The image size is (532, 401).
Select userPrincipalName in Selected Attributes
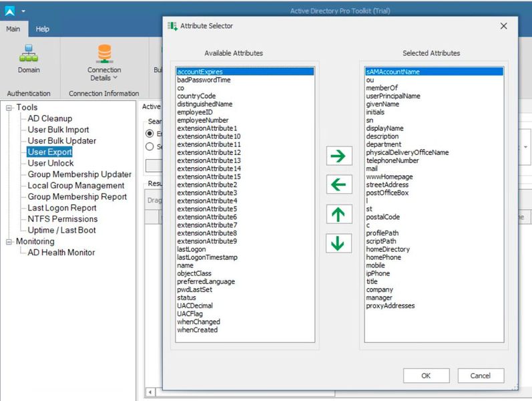[x=393, y=96]
